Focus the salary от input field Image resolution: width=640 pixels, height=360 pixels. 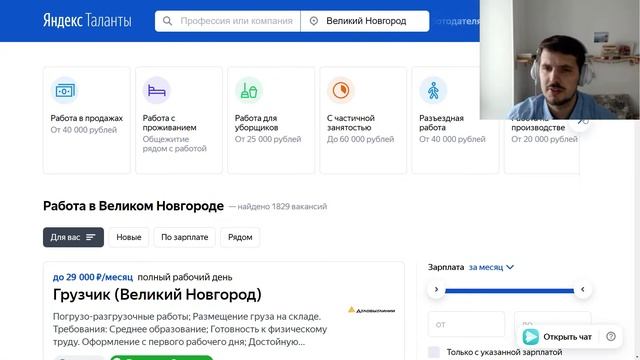click(466, 324)
